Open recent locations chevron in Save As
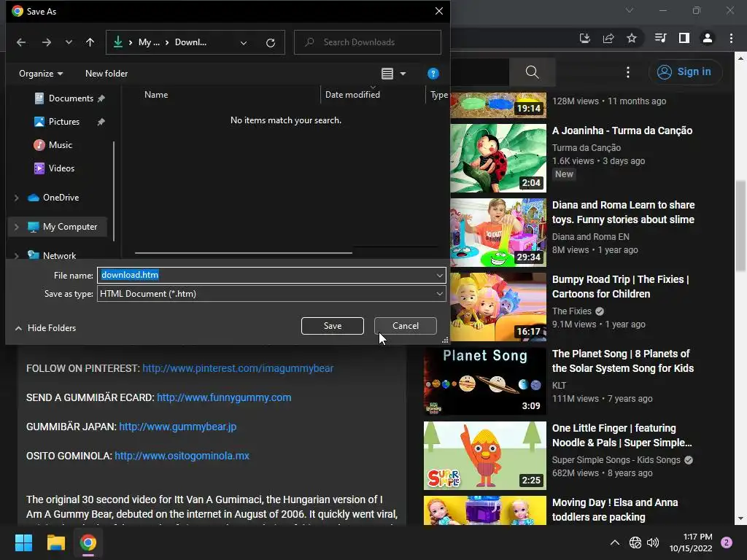The width and height of the screenshot is (747, 560). [x=69, y=42]
